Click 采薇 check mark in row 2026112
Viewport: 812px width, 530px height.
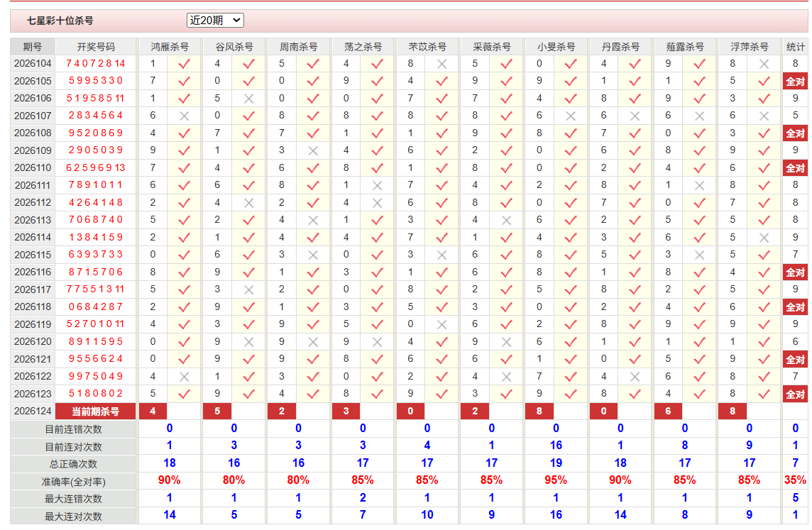click(507, 203)
